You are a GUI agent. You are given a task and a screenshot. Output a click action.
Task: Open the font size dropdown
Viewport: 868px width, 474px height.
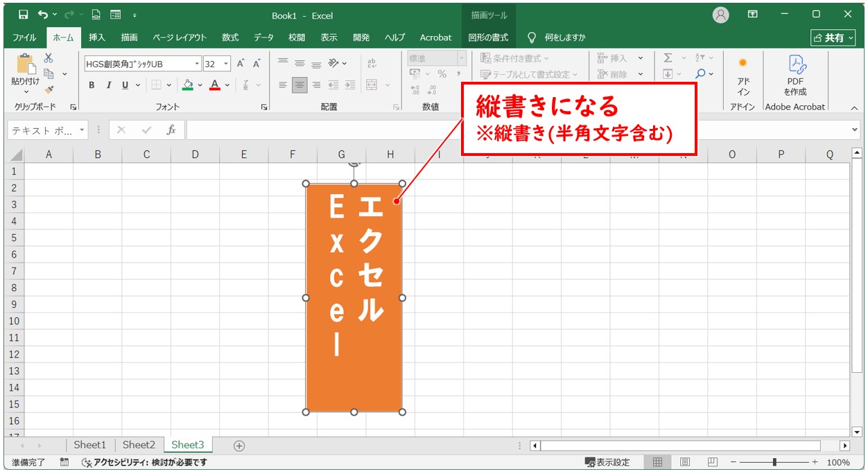[226, 64]
